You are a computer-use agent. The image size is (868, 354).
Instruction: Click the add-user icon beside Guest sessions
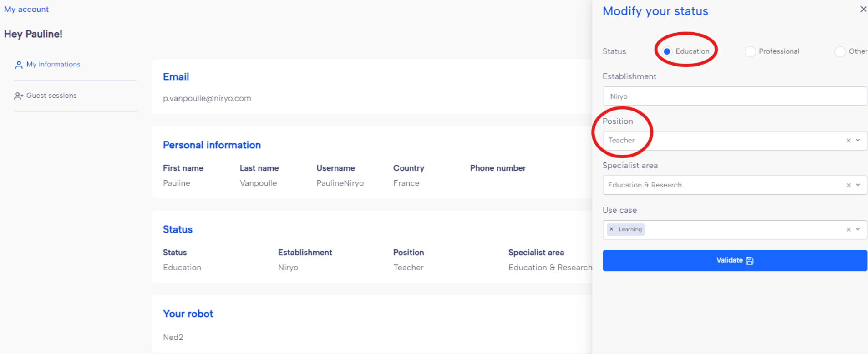[x=19, y=96]
